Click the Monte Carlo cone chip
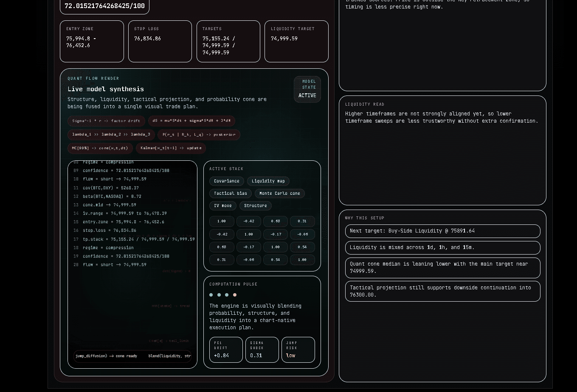Viewport: 577px width, 392px height. 279,193
